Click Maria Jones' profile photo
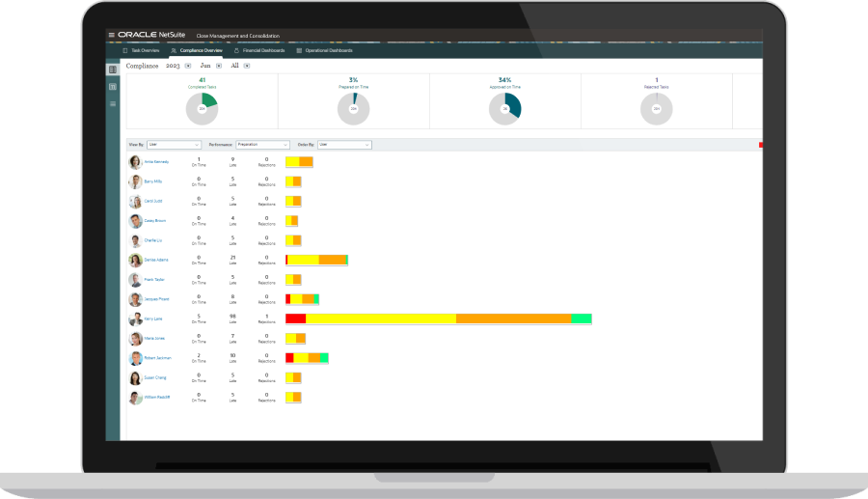Screen dimensions: 868x499 pos(135,339)
